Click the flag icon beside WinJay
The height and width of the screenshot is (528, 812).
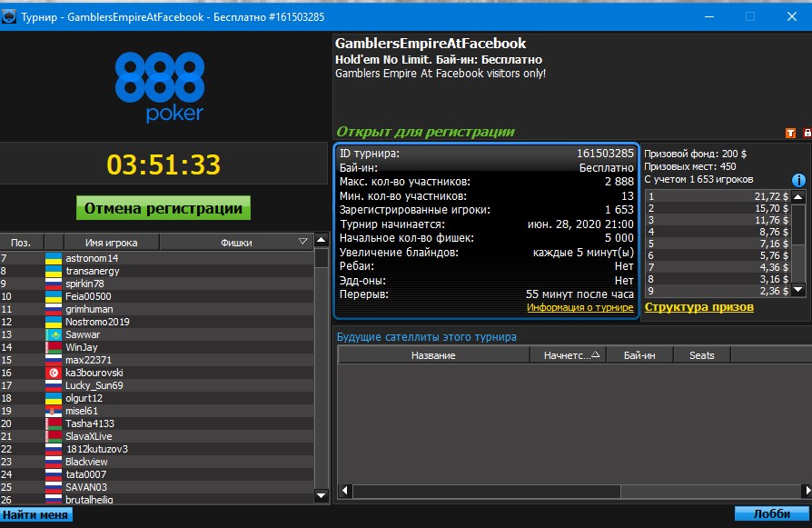(x=54, y=347)
